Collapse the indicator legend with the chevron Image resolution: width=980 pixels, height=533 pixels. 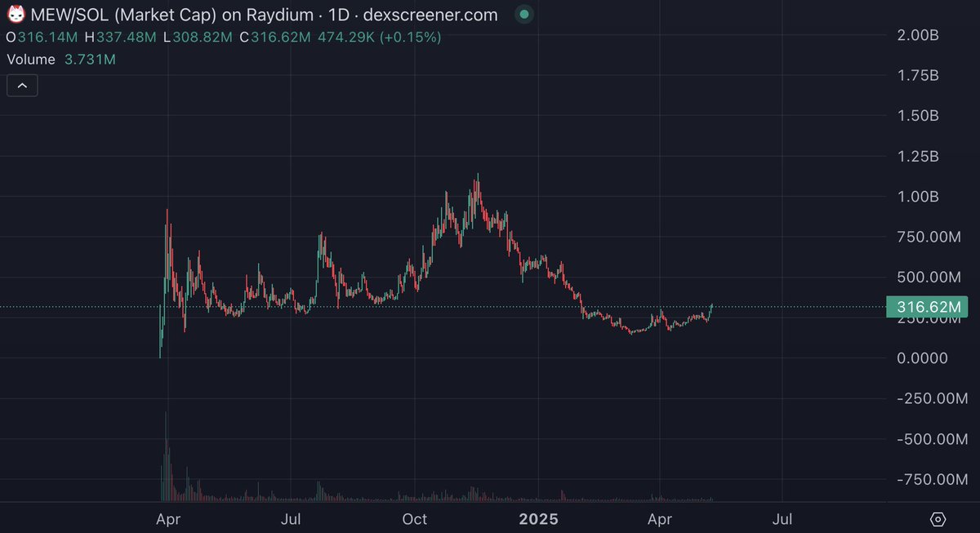(23, 85)
